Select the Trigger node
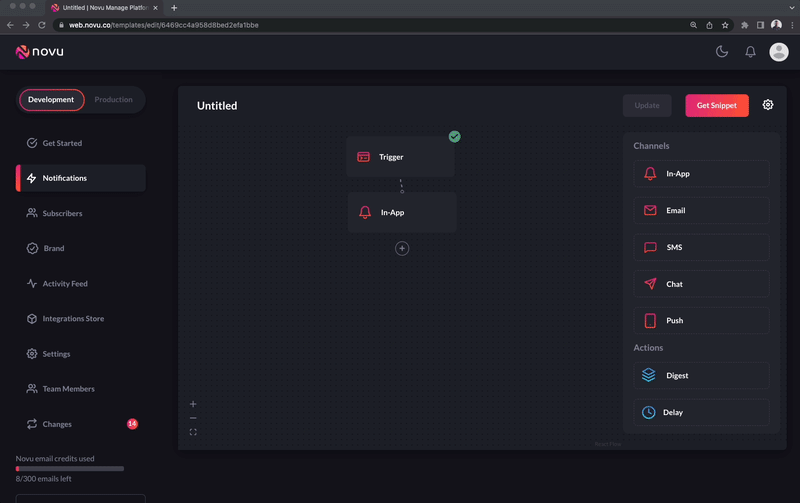 click(401, 157)
